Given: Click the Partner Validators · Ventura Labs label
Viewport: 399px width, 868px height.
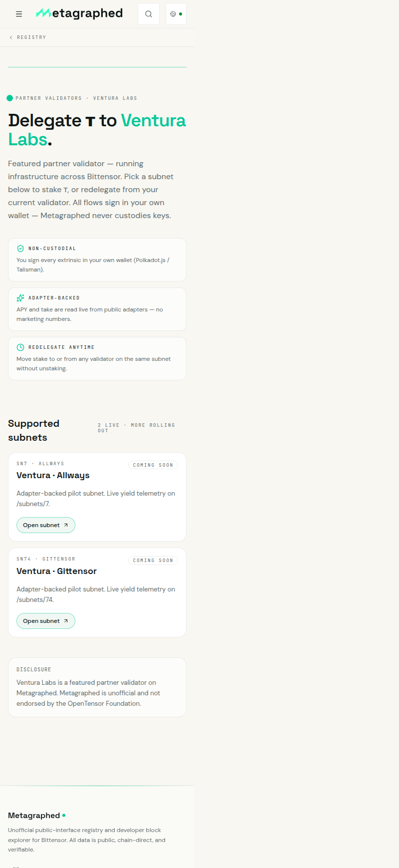Looking at the screenshot, I should pyautogui.click(x=76, y=98).
